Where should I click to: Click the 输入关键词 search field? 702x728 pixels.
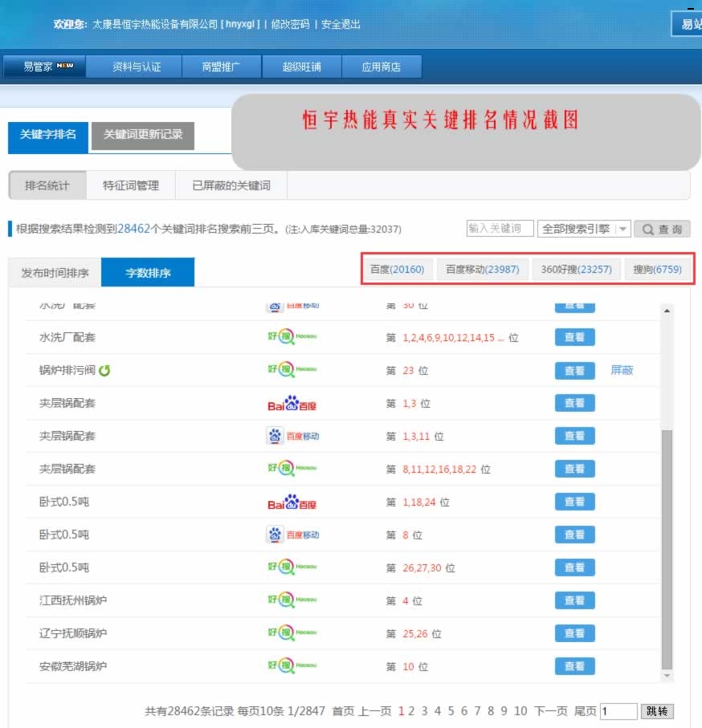[500, 229]
